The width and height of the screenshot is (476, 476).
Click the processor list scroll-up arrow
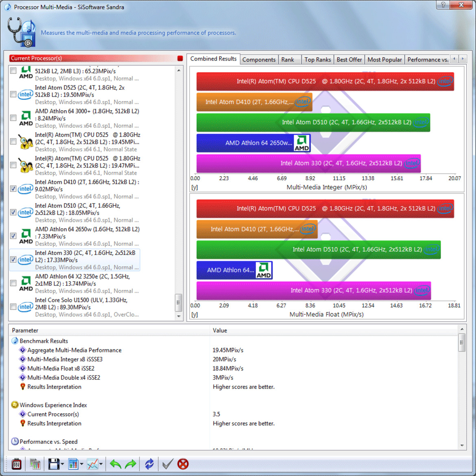point(179,70)
